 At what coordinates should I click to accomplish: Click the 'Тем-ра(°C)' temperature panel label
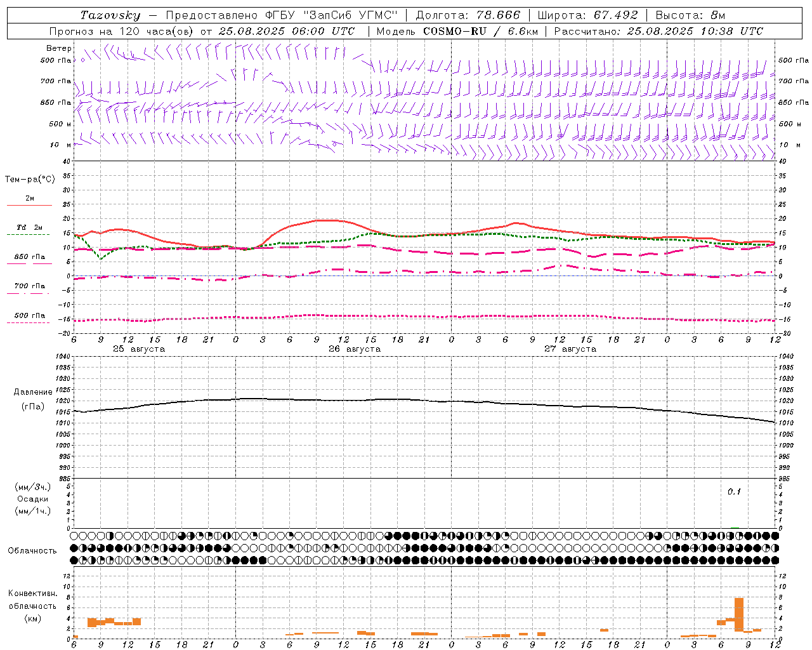pyautogui.click(x=30, y=180)
